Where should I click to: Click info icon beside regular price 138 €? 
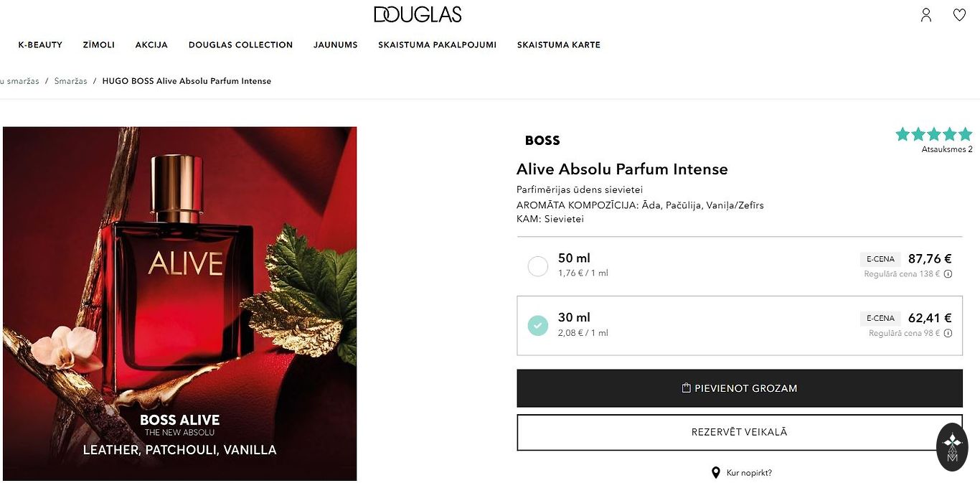(948, 274)
